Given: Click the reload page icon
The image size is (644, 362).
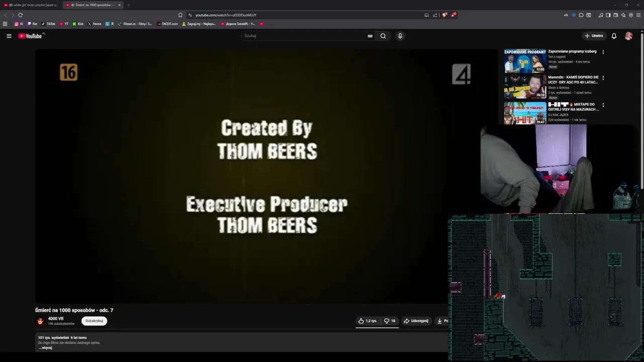Looking at the screenshot, I should tap(20, 15).
